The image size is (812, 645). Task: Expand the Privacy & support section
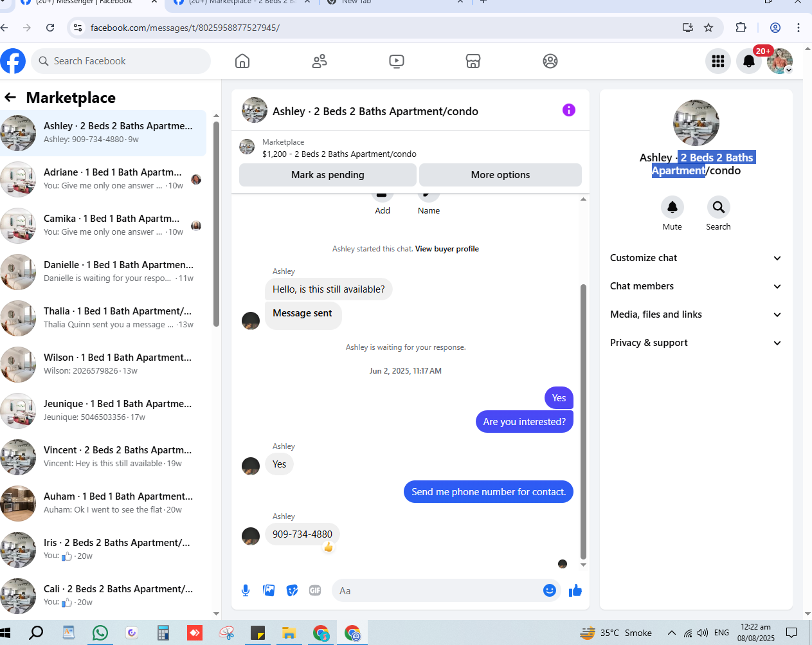[x=696, y=343]
